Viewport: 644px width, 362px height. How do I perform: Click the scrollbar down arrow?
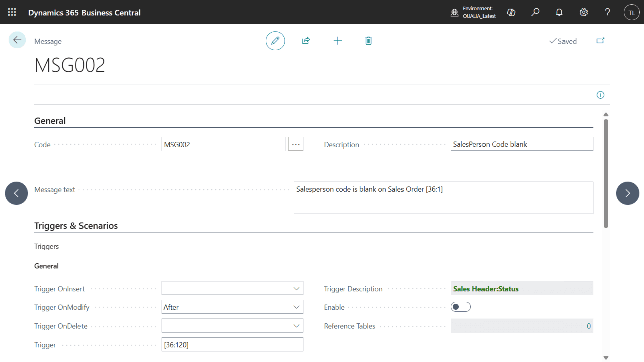[x=606, y=357]
